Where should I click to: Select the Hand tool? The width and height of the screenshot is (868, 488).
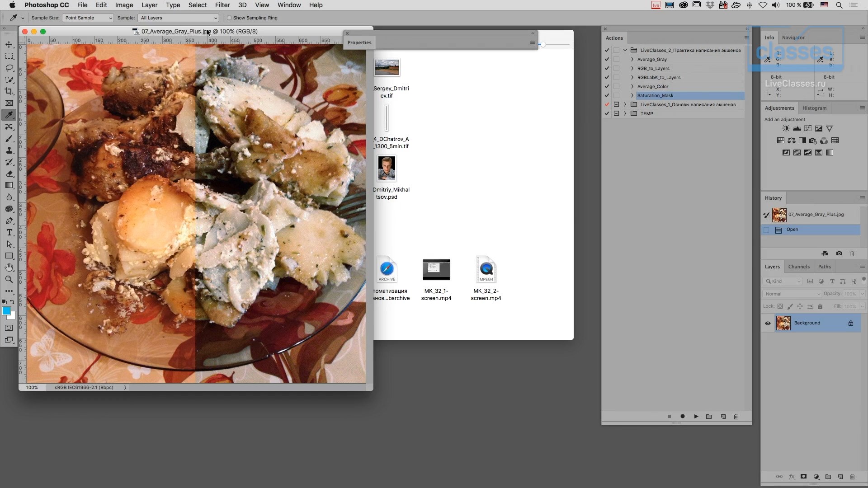(x=9, y=267)
